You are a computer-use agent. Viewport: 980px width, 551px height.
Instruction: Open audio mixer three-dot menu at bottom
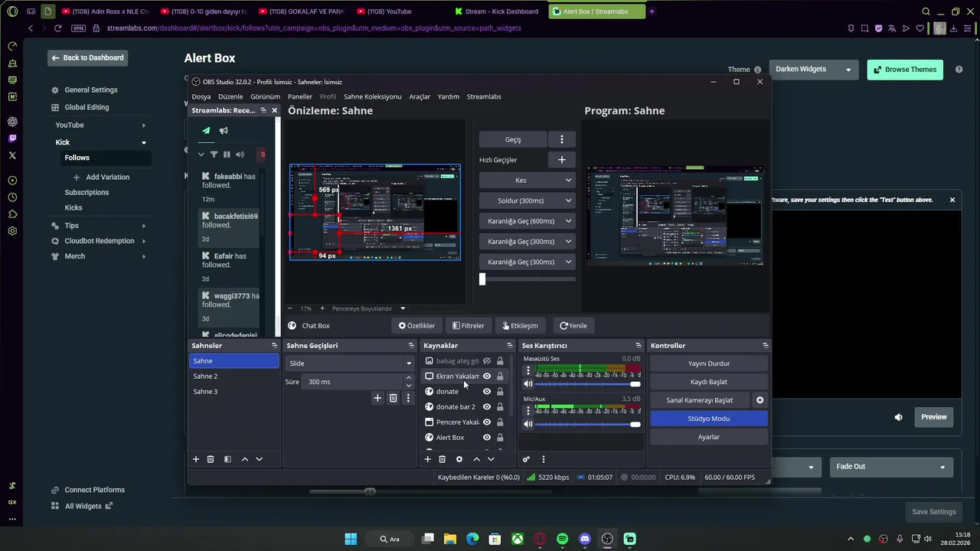tap(544, 459)
